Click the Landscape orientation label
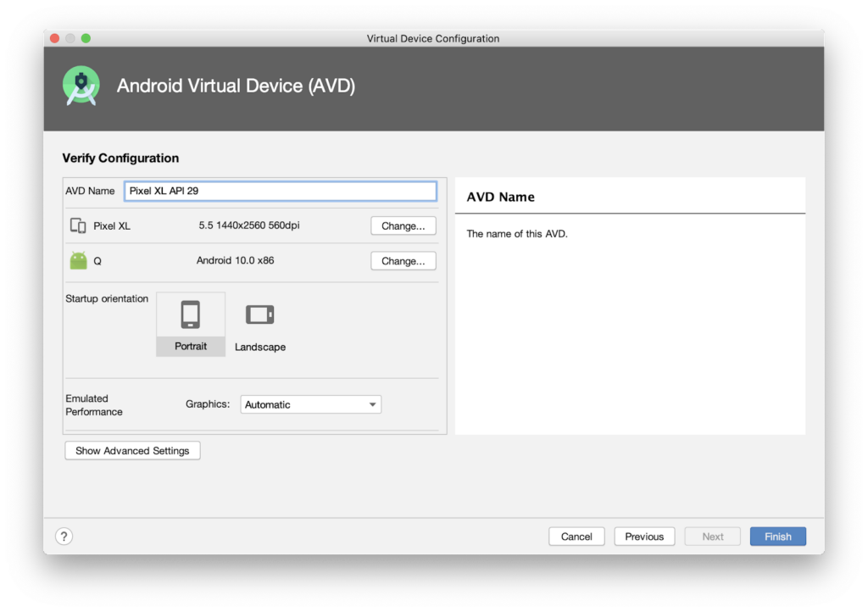The image size is (868, 612). click(259, 347)
